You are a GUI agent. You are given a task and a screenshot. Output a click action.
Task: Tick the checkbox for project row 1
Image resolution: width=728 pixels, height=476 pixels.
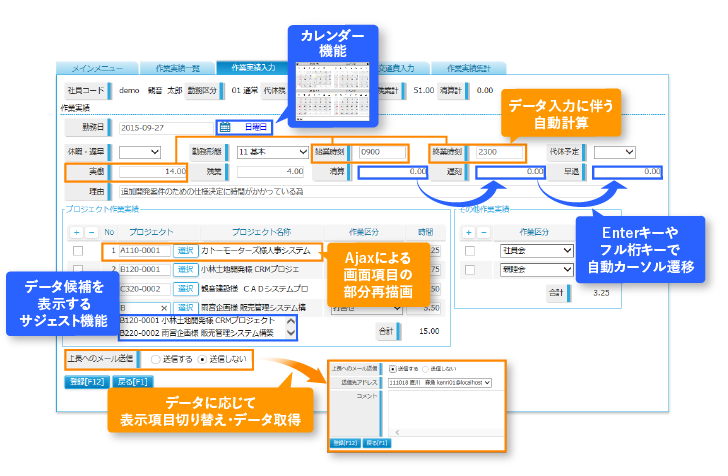(x=78, y=250)
